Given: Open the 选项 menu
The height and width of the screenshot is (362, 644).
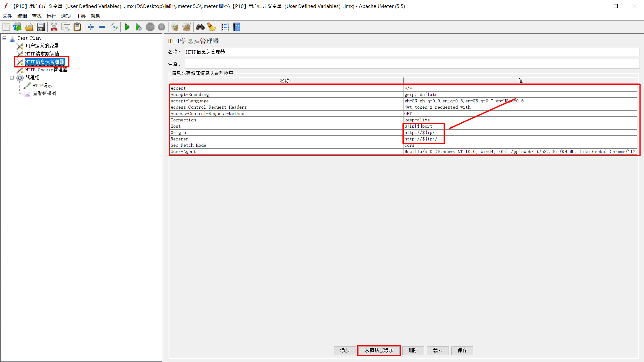Looking at the screenshot, I should coord(66,16).
